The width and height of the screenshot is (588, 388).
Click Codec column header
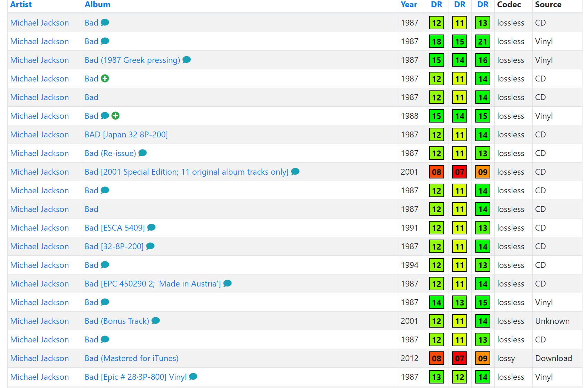509,4
